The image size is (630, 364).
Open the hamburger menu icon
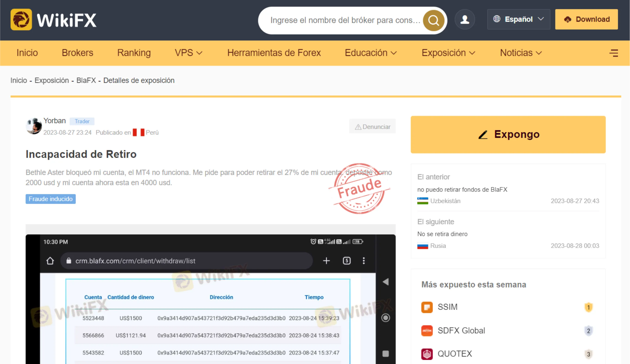(x=614, y=53)
